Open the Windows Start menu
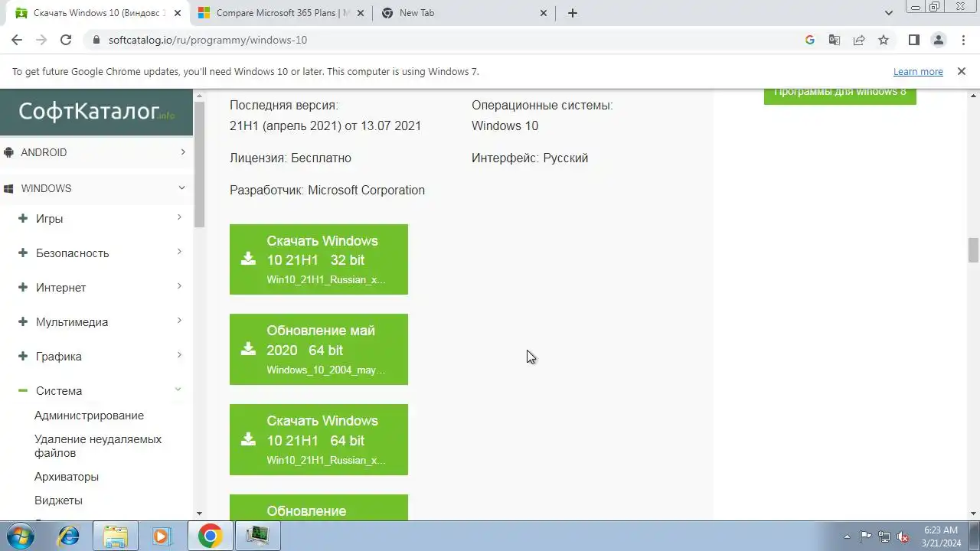The height and width of the screenshot is (551, 980). [18, 536]
